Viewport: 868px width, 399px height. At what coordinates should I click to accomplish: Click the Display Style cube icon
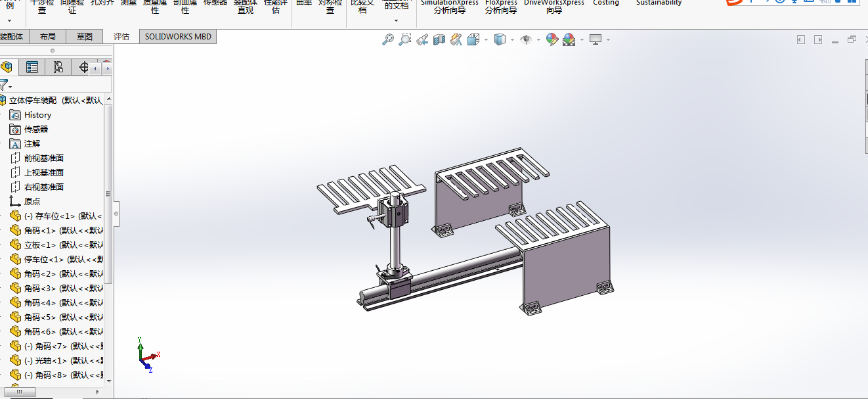click(500, 39)
